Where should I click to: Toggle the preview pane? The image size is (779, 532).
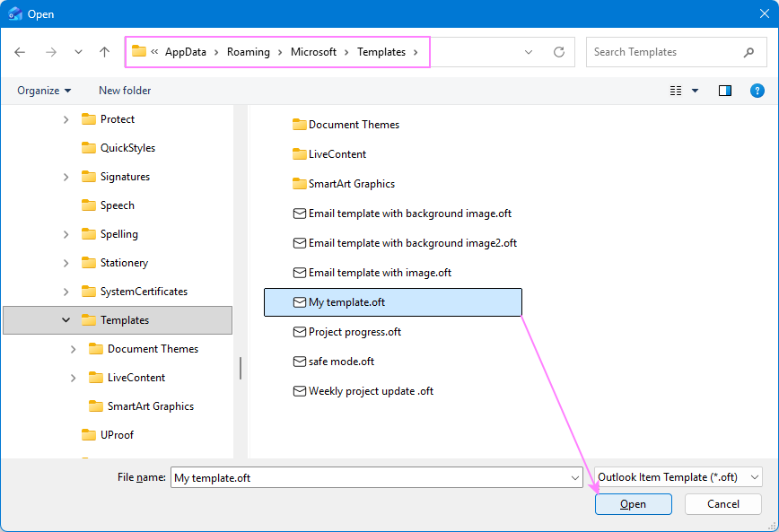(x=725, y=90)
